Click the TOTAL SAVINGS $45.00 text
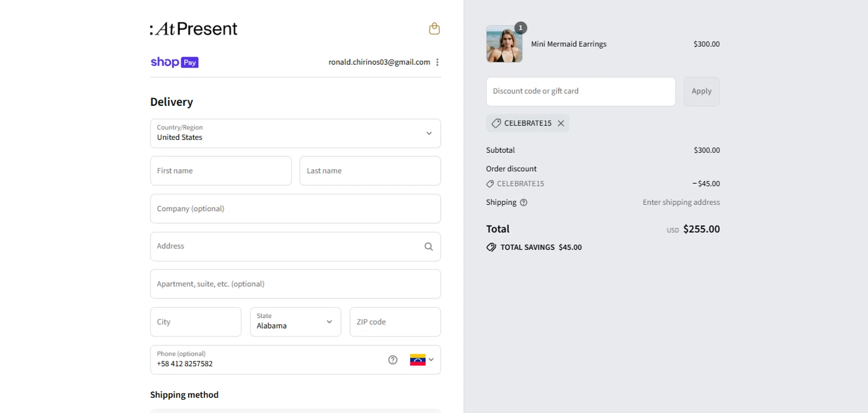The height and width of the screenshot is (413, 868). [x=541, y=247]
